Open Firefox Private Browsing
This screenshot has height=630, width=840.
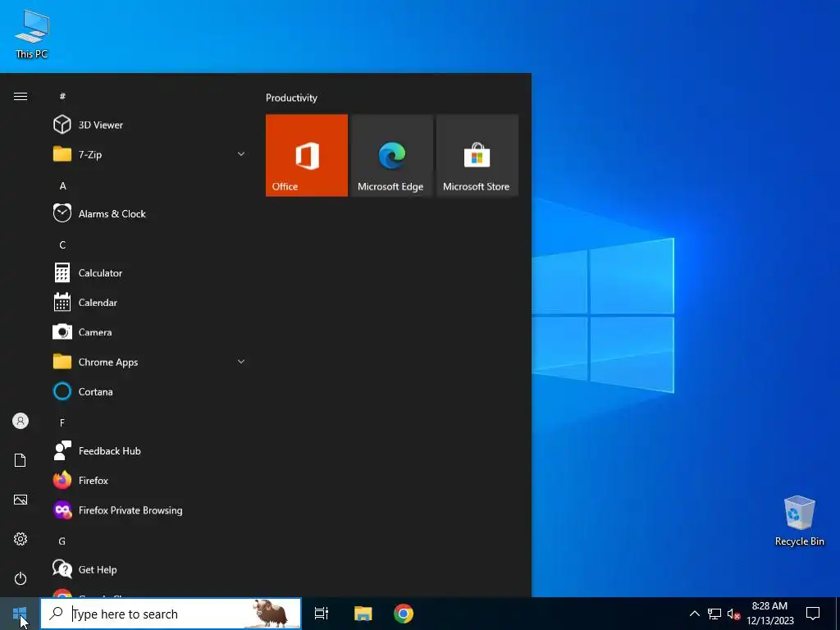150,510
